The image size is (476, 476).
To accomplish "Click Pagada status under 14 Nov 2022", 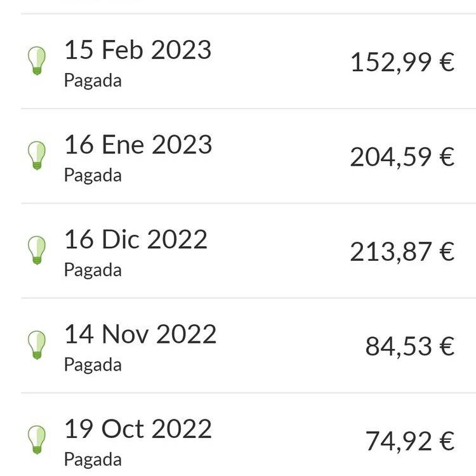I will [93, 365].
